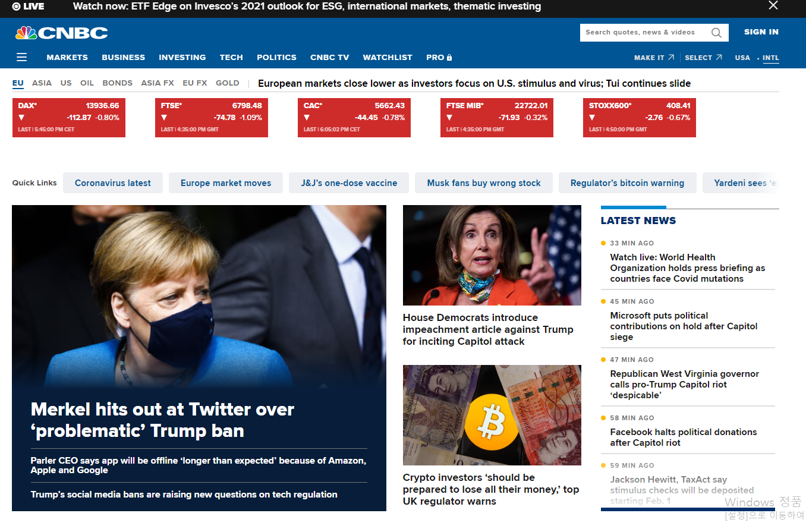The width and height of the screenshot is (806, 532).
Task: Open Trump's social media bans story
Action: coord(184,495)
